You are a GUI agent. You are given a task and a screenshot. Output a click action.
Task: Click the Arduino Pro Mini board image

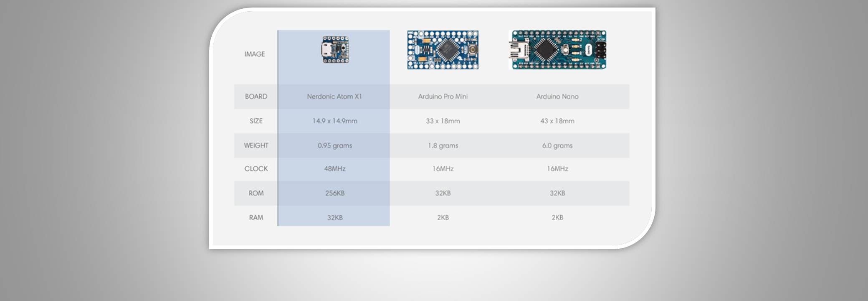tap(443, 50)
